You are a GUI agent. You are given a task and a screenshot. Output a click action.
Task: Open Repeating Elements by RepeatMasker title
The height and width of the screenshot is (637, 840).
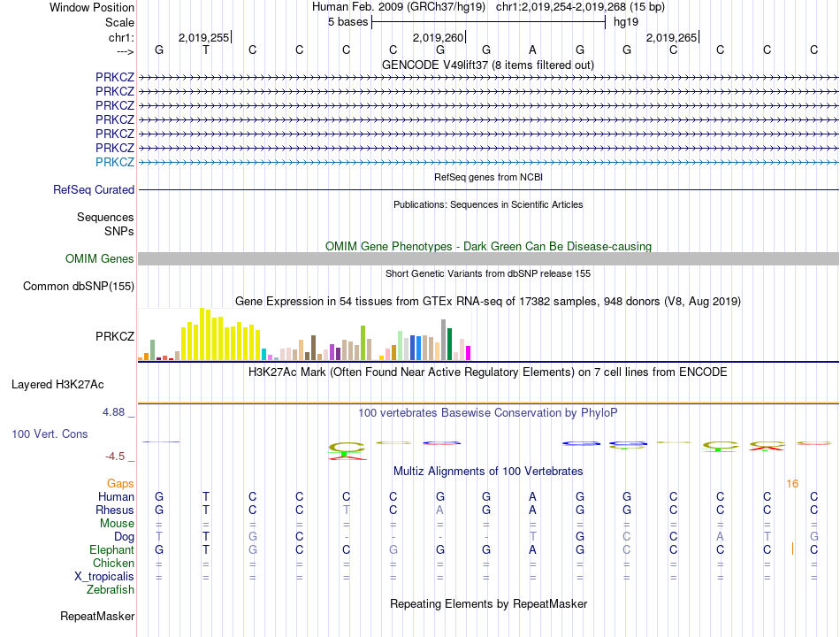click(x=488, y=603)
